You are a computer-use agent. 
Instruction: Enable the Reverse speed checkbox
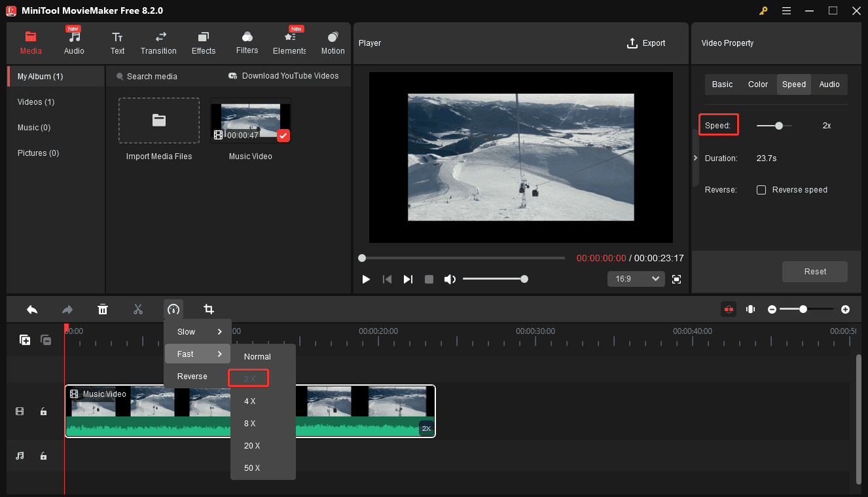(x=761, y=190)
